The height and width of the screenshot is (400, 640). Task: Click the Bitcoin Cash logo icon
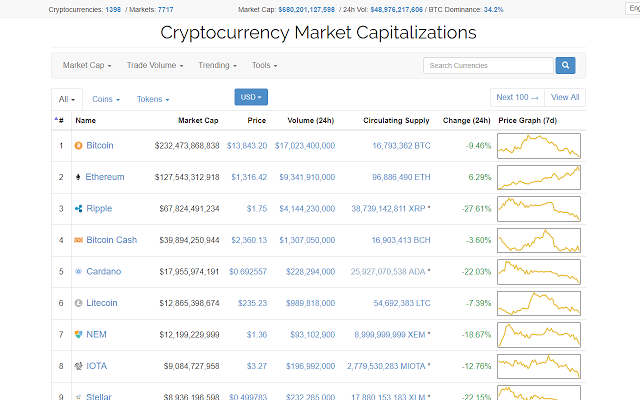[78, 240]
